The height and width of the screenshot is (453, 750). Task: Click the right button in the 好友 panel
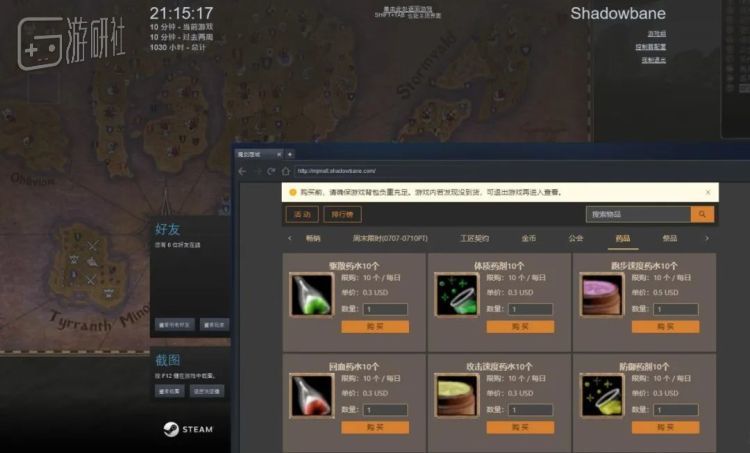click(214, 325)
